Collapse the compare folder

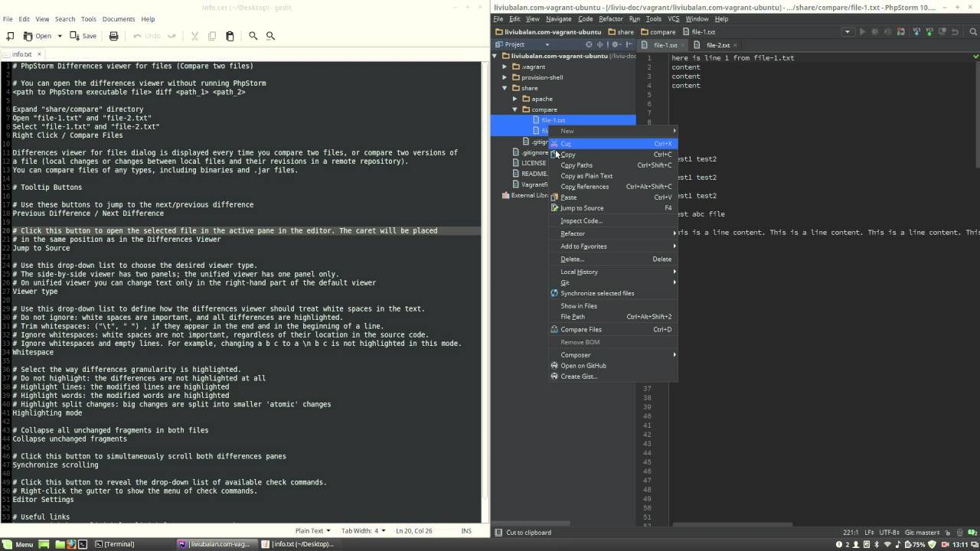coord(515,109)
